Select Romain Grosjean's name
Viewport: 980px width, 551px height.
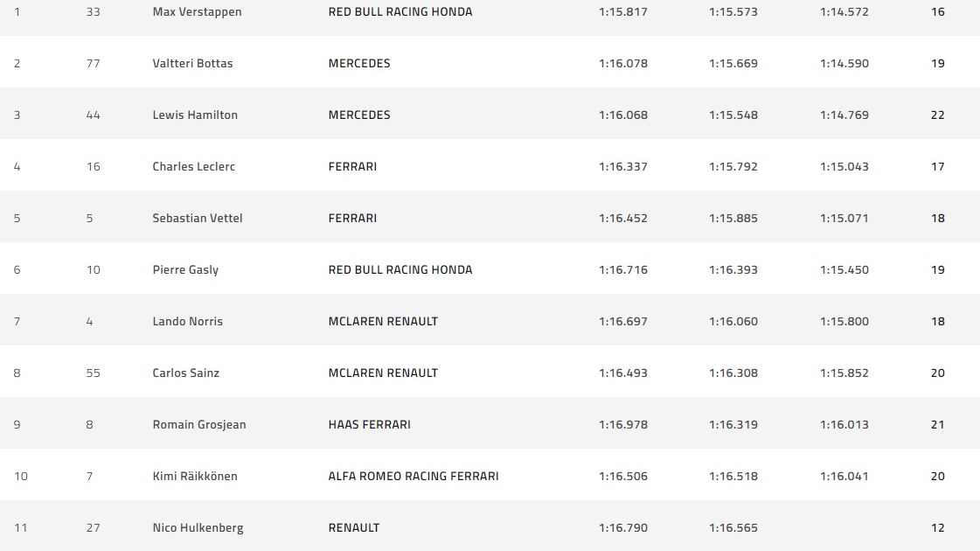198,425
